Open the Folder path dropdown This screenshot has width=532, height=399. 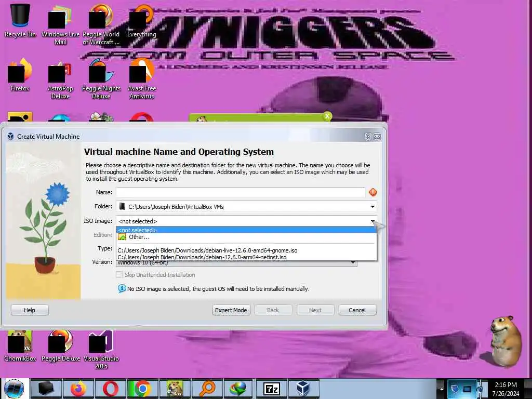pyautogui.click(x=372, y=207)
